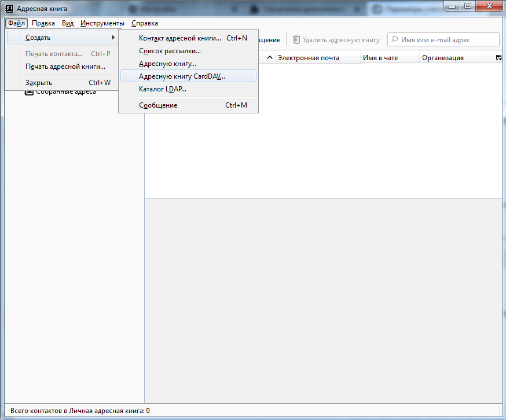
Task: Select Адресную книгу CardDAV option
Action: (182, 76)
